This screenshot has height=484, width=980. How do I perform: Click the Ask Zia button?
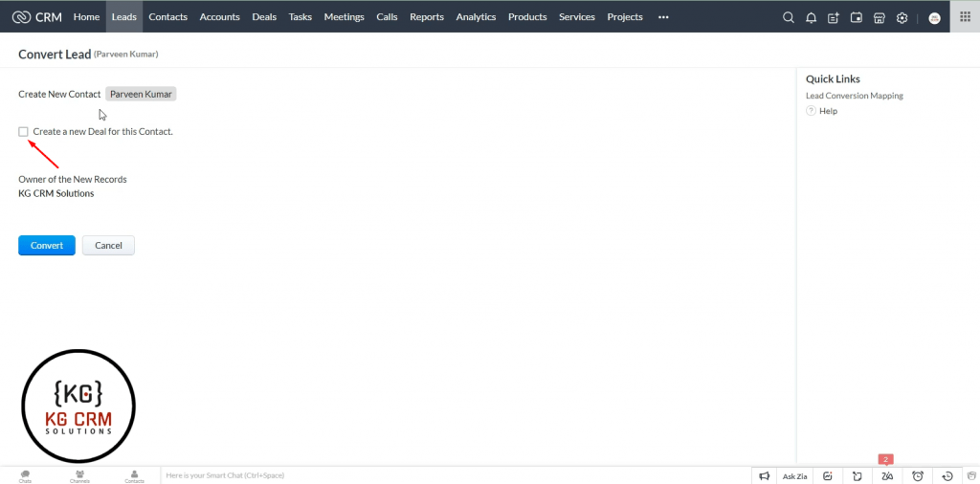click(795, 476)
